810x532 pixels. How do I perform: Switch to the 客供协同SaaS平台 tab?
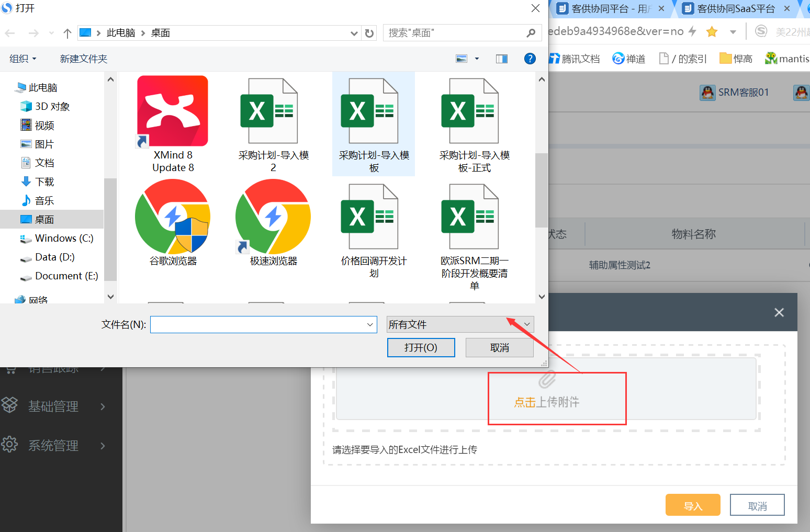(x=736, y=9)
